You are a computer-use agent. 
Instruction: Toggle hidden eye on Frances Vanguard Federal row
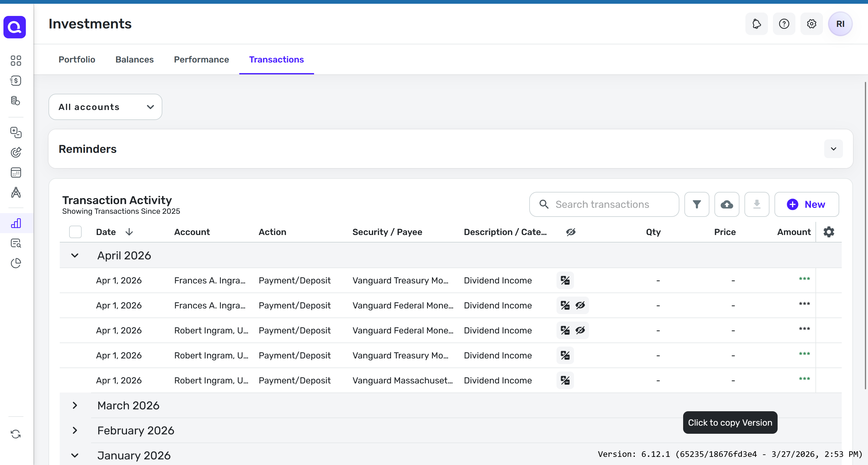(x=580, y=305)
